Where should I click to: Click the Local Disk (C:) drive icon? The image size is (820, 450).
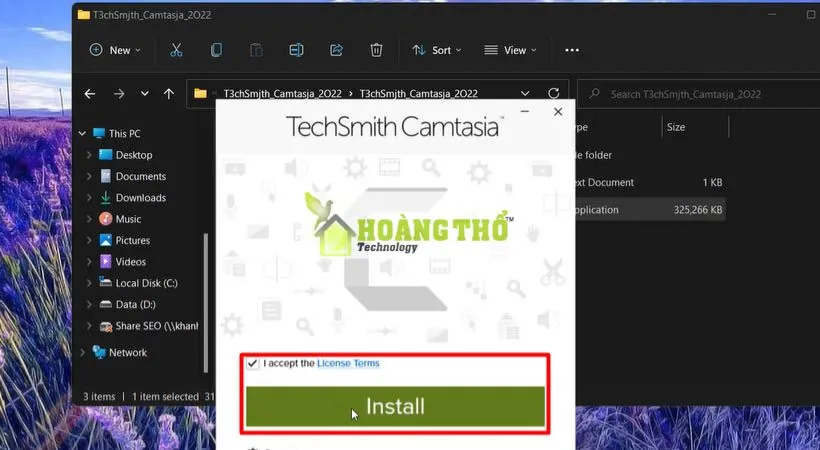tap(106, 283)
